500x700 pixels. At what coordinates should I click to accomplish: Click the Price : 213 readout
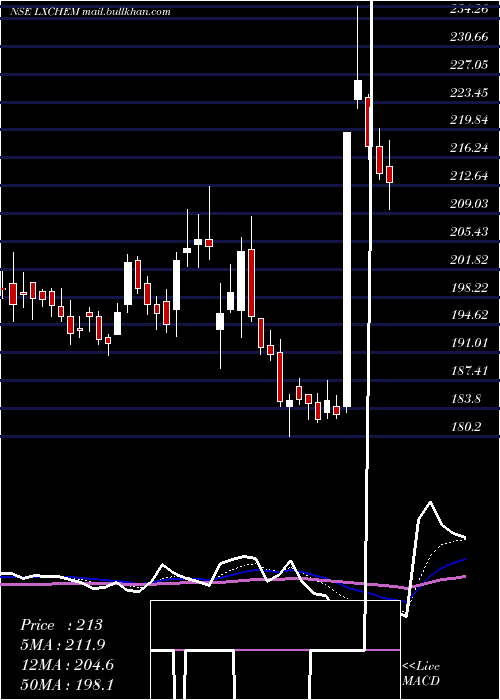(62, 625)
